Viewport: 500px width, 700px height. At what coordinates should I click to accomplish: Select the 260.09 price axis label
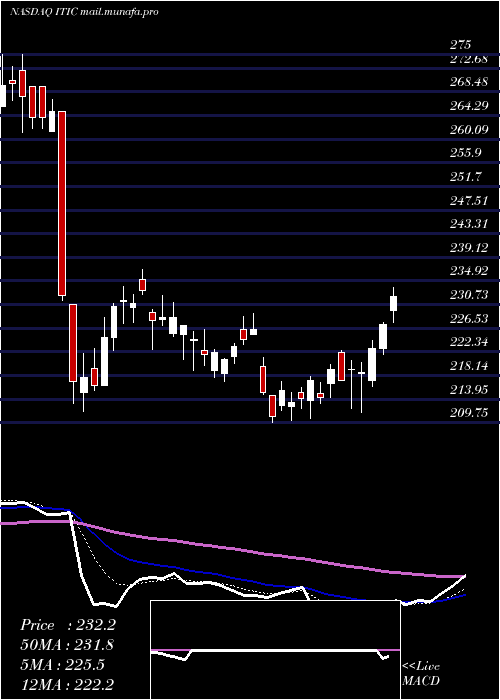[468, 129]
